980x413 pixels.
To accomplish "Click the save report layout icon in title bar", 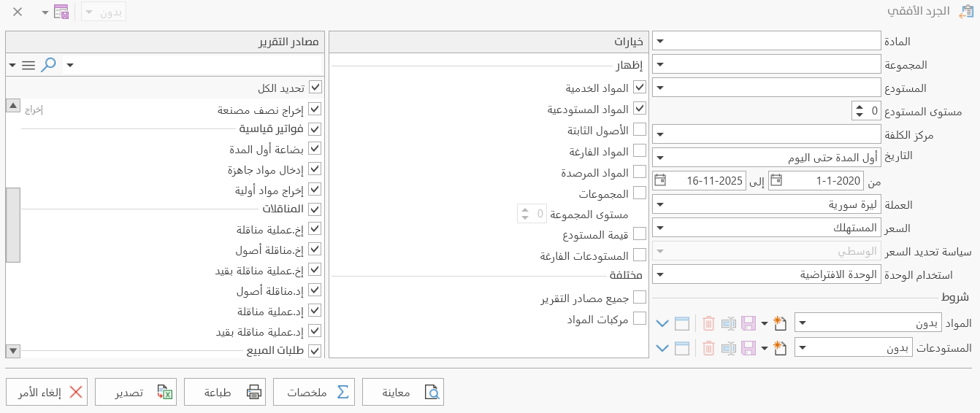I will [61, 12].
